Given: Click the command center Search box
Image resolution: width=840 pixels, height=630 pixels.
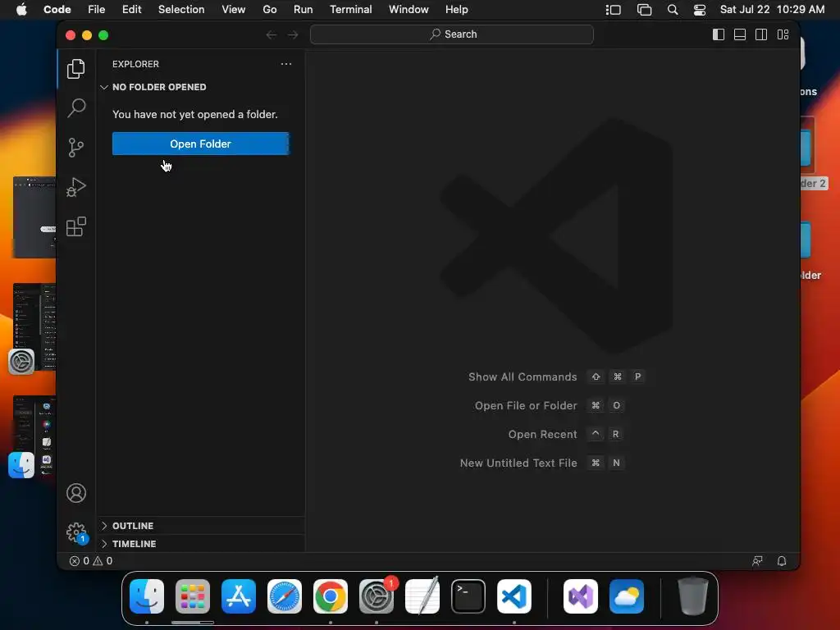Looking at the screenshot, I should (x=452, y=34).
